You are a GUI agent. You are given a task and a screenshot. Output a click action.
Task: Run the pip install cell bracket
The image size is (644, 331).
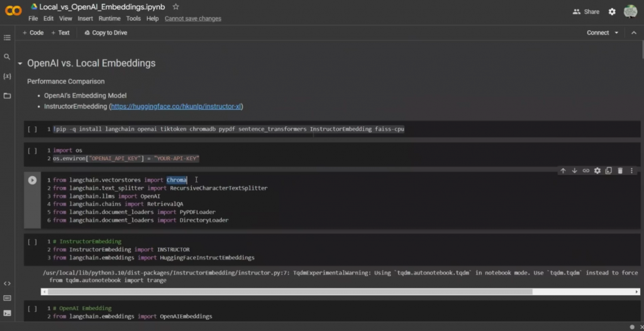[32, 129]
